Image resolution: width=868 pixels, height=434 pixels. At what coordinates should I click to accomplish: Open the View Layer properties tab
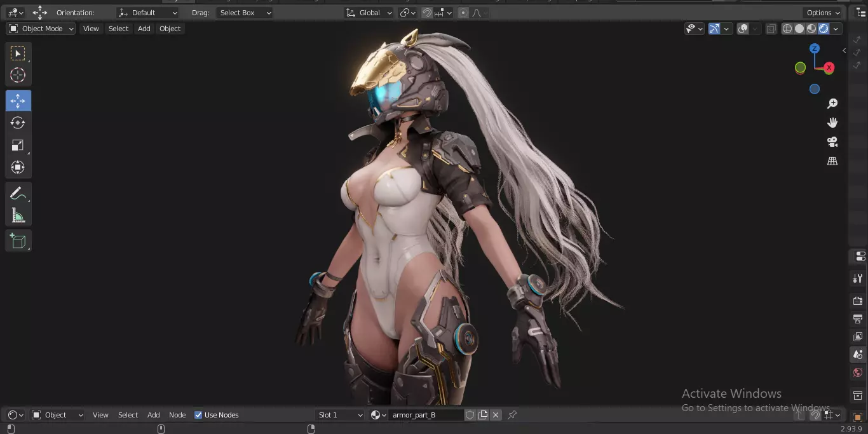[x=858, y=336]
